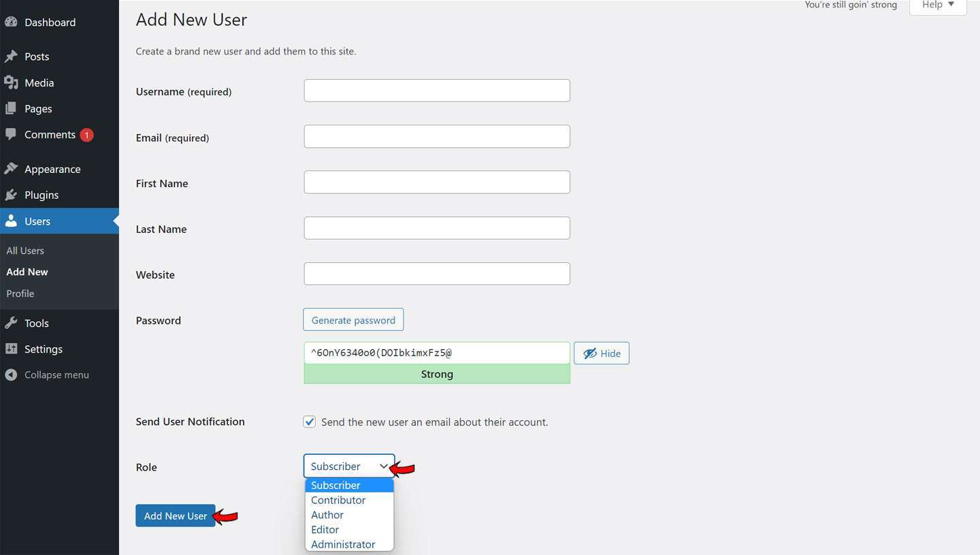This screenshot has width=980, height=555.
Task: Click the Appearance paintbrush icon
Action: coord(11,169)
